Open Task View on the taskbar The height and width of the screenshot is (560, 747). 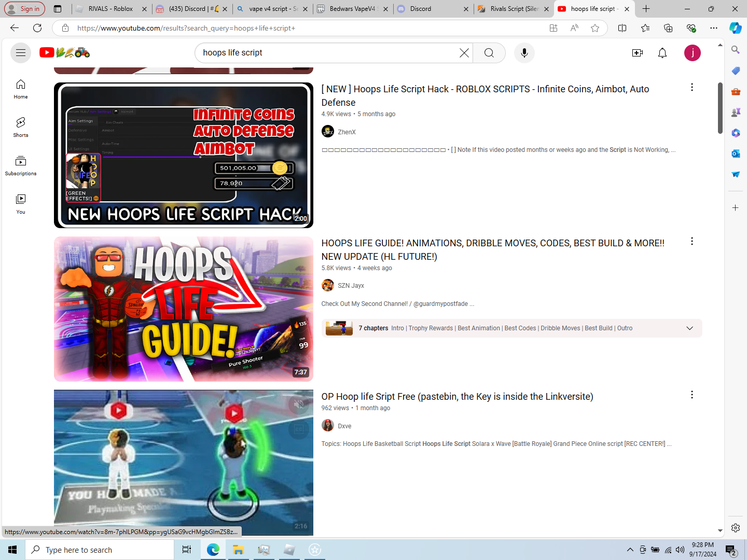[187, 550]
